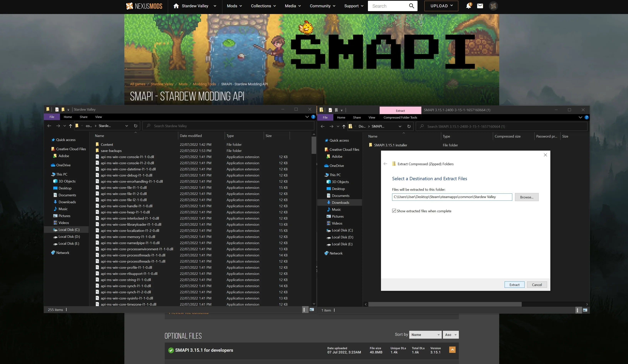This screenshot has height=364, width=628.
Task: Expand the Mods dropdown in navigation bar
Action: click(x=234, y=6)
